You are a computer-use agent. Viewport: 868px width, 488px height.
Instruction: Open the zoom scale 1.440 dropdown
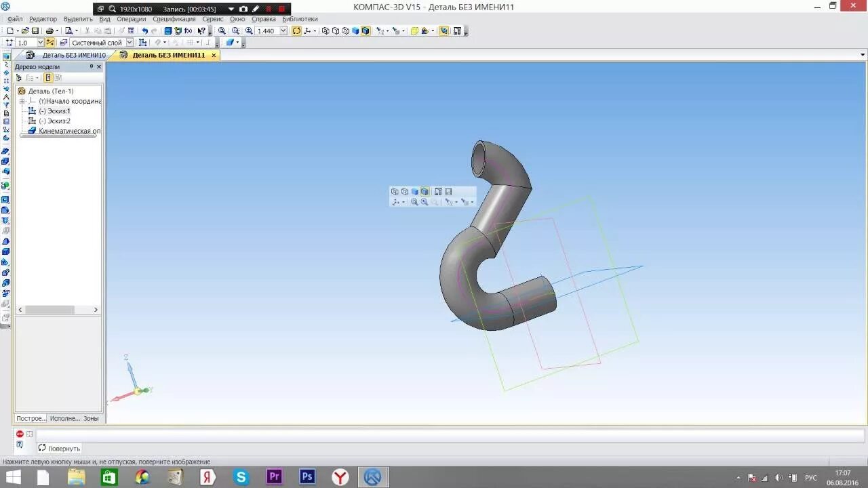pos(283,30)
